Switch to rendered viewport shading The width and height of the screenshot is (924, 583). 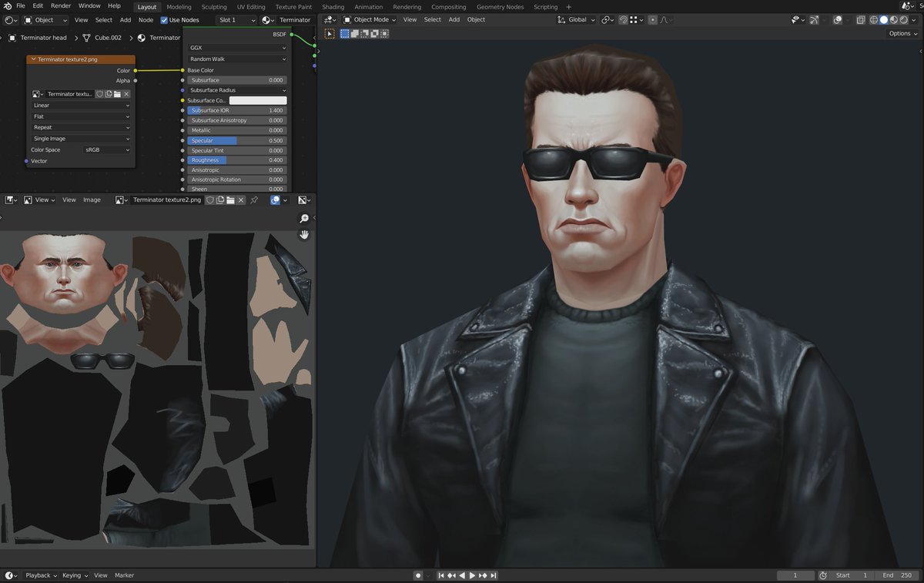point(903,20)
